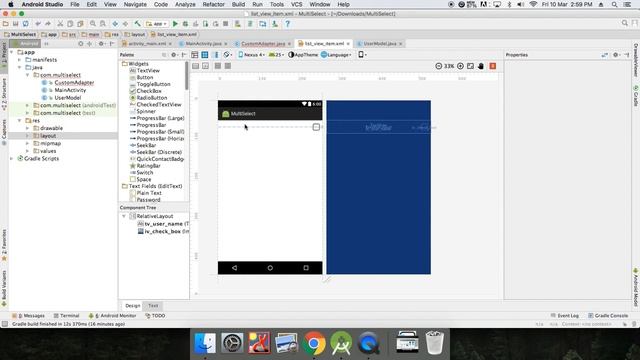Click the Paste icon in toolbar
The width and height of the screenshot is (640, 360).
80,24
